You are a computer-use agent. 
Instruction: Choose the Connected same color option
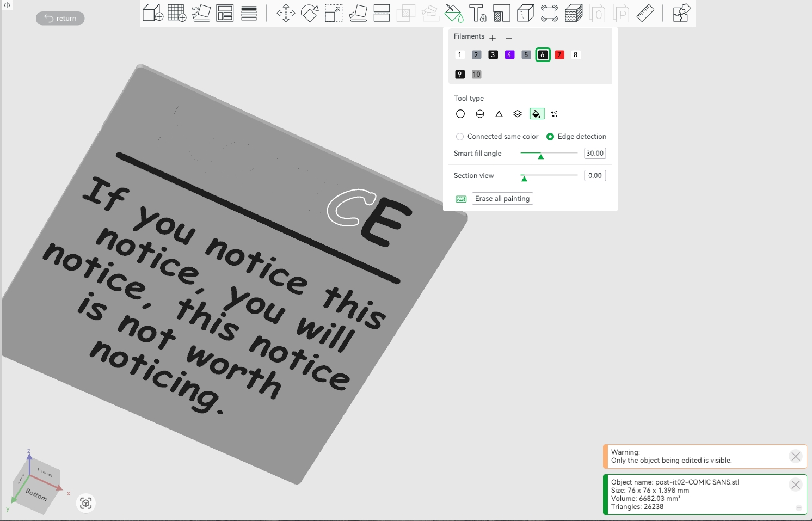497,137
